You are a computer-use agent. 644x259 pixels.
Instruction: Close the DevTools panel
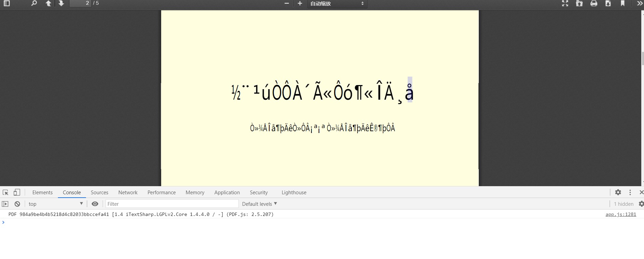pyautogui.click(x=641, y=192)
